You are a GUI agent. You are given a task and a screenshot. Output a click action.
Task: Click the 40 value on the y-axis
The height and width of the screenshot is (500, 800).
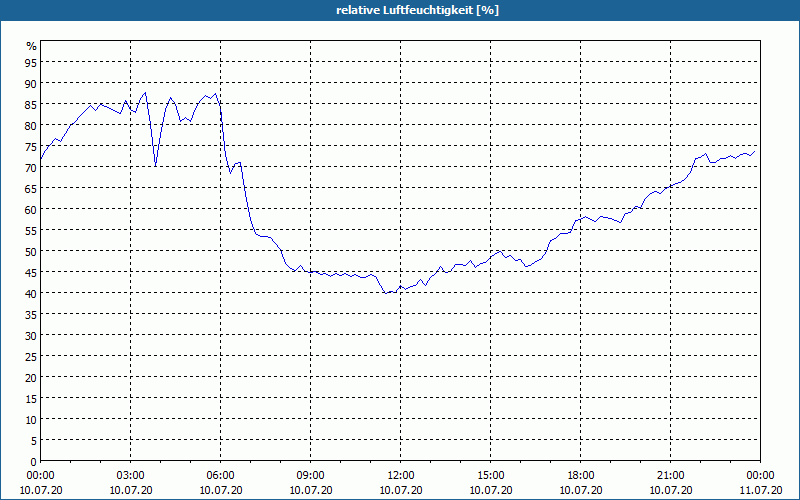pyautogui.click(x=31, y=293)
